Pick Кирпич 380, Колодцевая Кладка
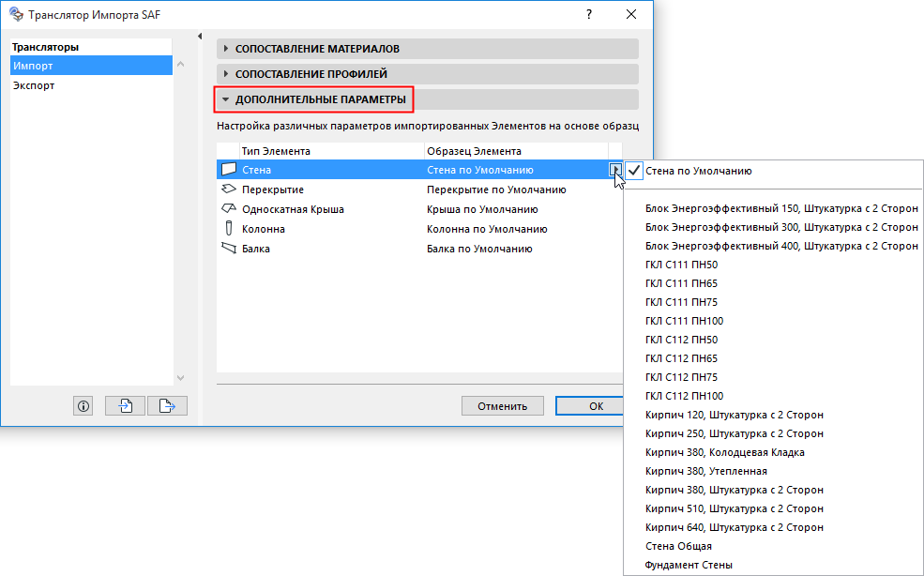Screen dimensions: 924x576 tap(773, 452)
